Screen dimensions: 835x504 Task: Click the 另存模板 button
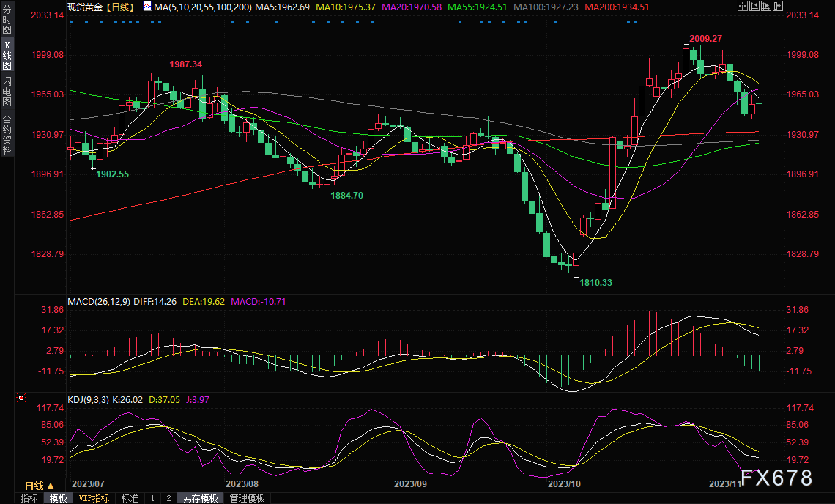pos(200,498)
